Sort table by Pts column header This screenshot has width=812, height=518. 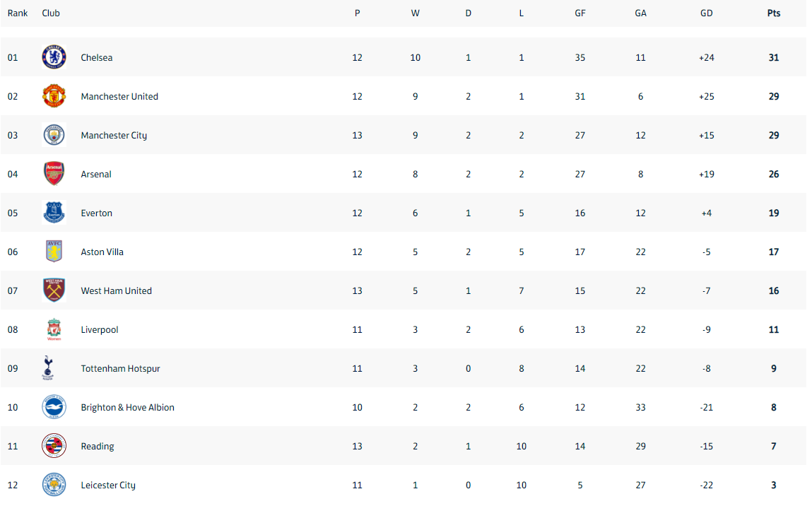[x=773, y=13]
